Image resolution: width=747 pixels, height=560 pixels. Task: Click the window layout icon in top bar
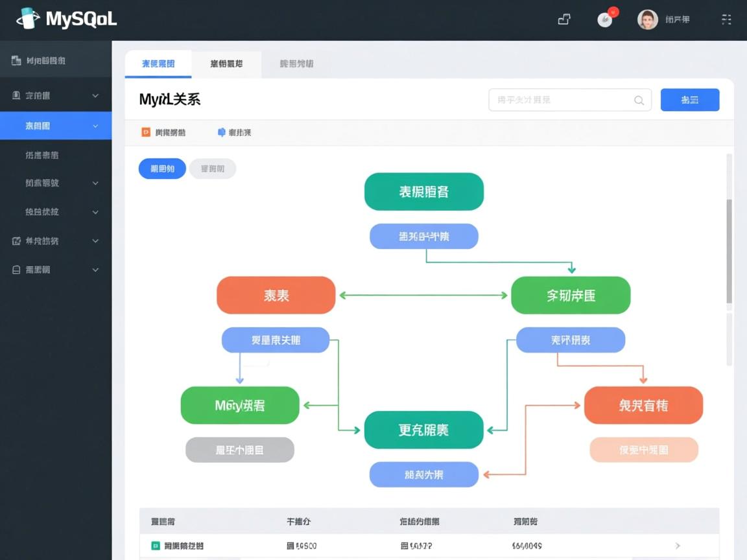point(563,19)
